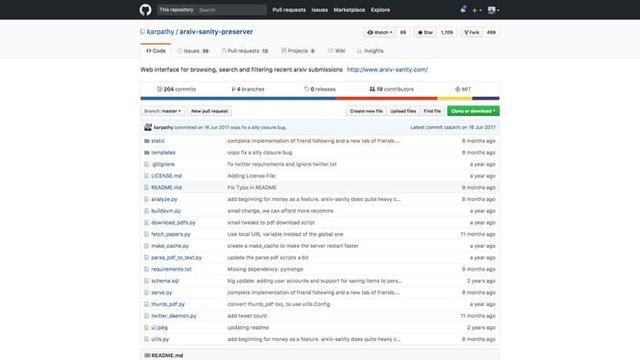This screenshot has height=360, width=640.
Task: Fork the repository
Action: (471, 32)
